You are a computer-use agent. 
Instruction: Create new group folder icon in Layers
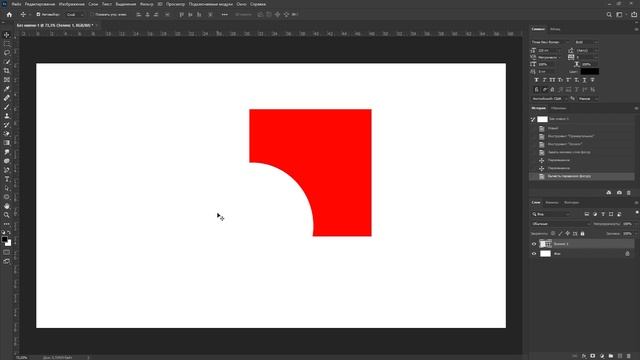pyautogui.click(x=611, y=356)
